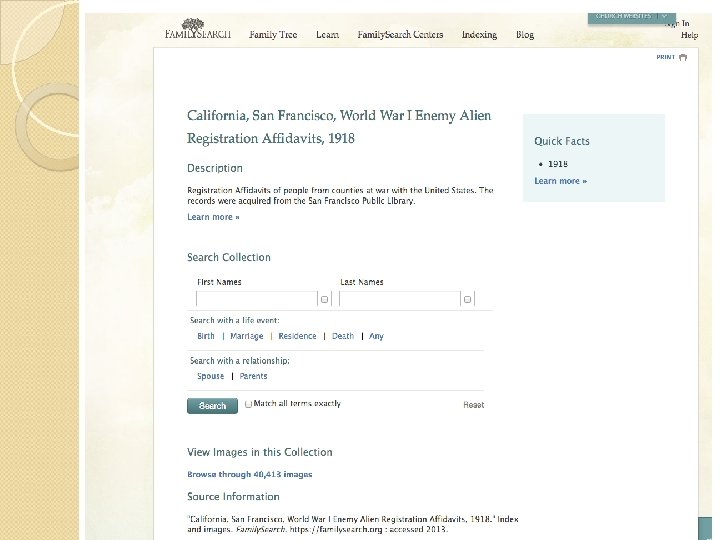720x540 pixels.
Task: Click the Help link
Action: (x=689, y=35)
